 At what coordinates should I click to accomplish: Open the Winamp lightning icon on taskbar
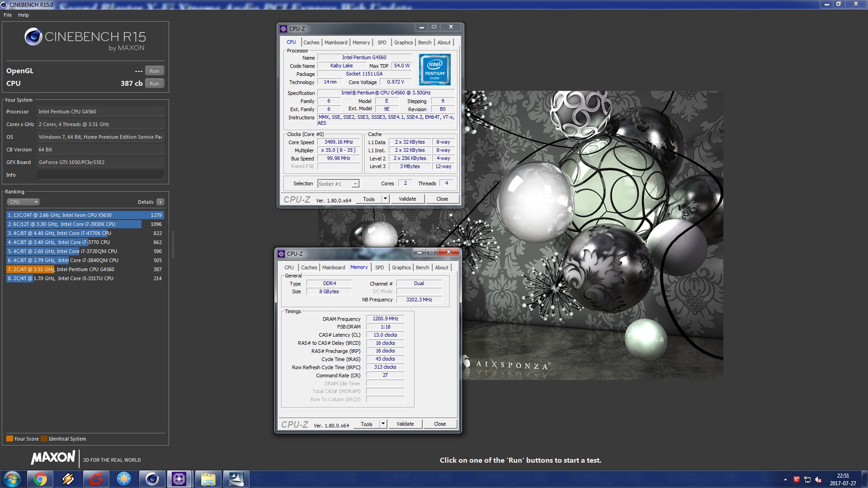click(x=68, y=479)
